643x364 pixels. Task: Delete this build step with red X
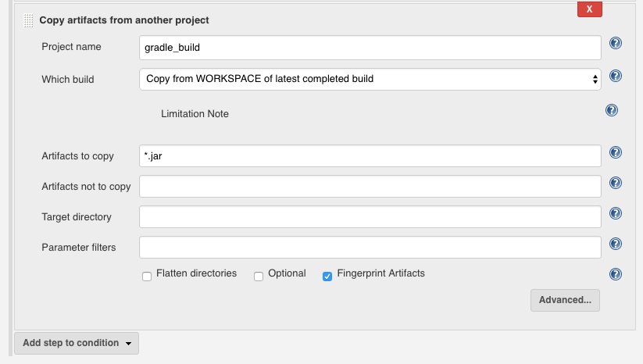click(590, 9)
